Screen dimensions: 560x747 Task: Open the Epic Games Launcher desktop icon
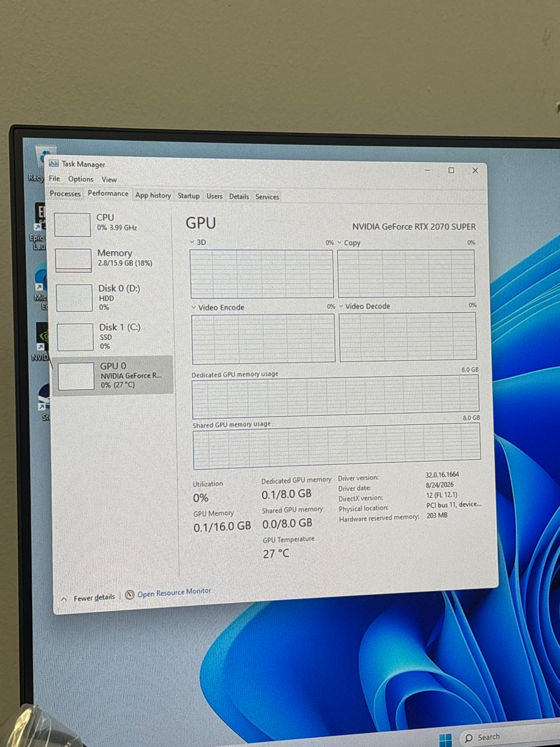(x=39, y=226)
